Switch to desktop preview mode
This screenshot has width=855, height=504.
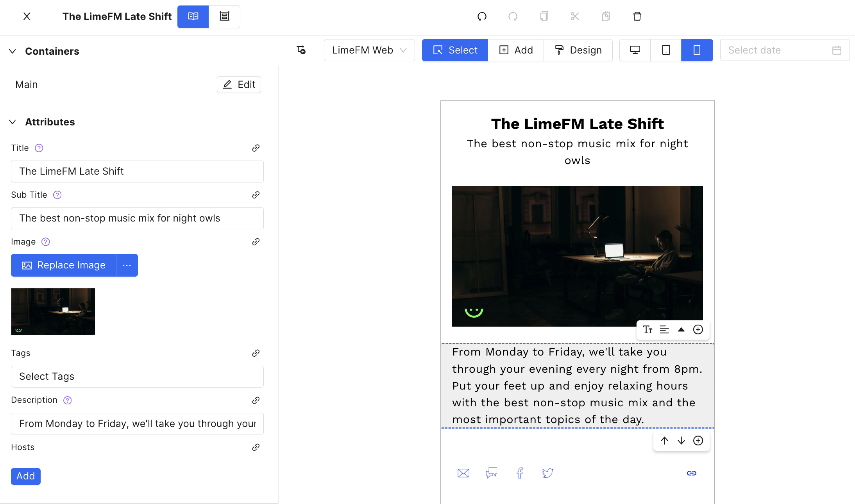pyautogui.click(x=635, y=50)
